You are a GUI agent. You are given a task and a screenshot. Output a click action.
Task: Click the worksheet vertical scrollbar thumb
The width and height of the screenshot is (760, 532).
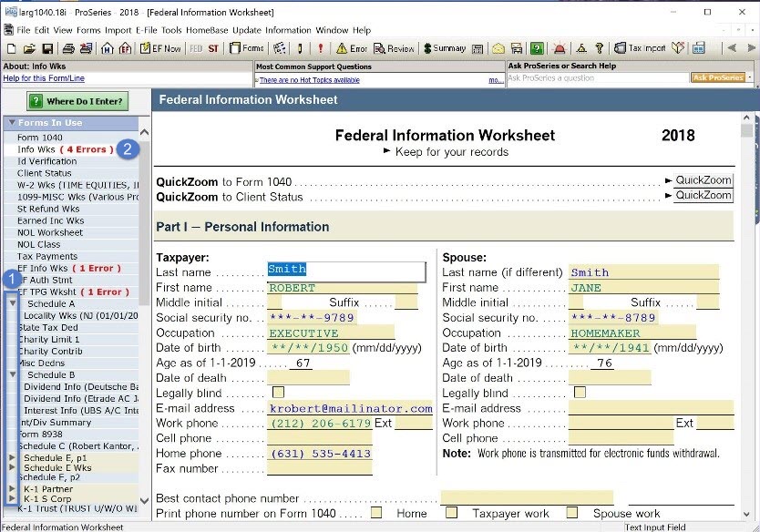point(746,131)
